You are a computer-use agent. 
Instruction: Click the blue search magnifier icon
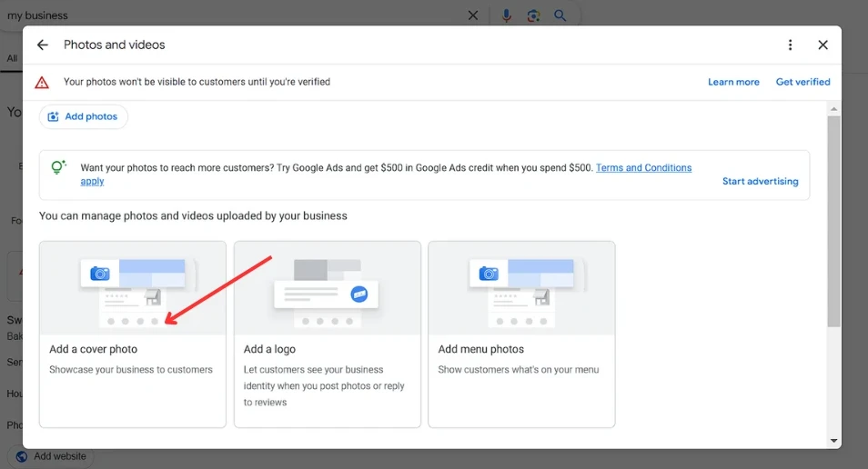[560, 15]
